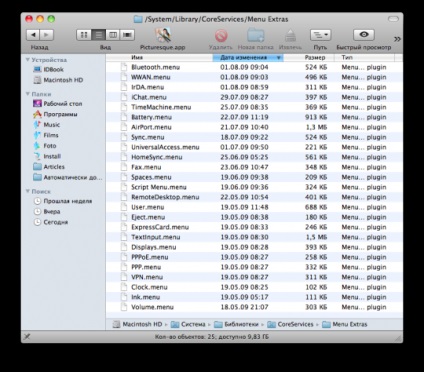
Task: Click the IrDA.menu file icon
Action: click(124, 87)
